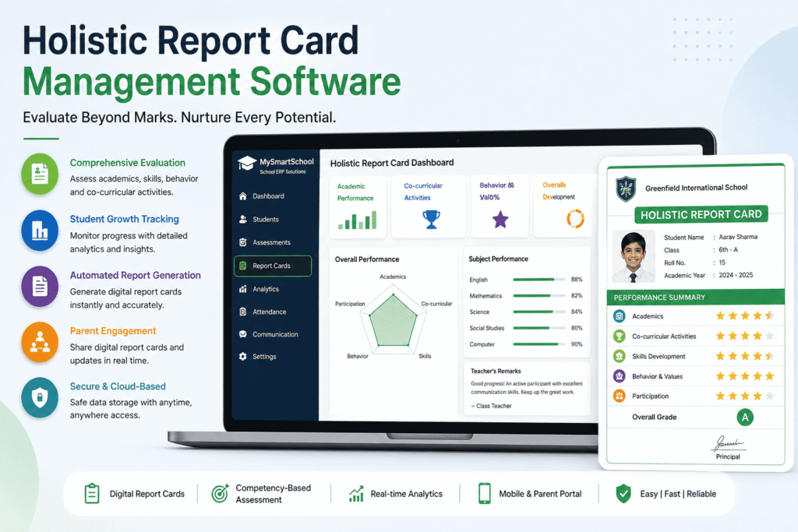Click the Participation star rating
Image resolution: width=798 pixels, height=532 pixels.
pos(745,396)
